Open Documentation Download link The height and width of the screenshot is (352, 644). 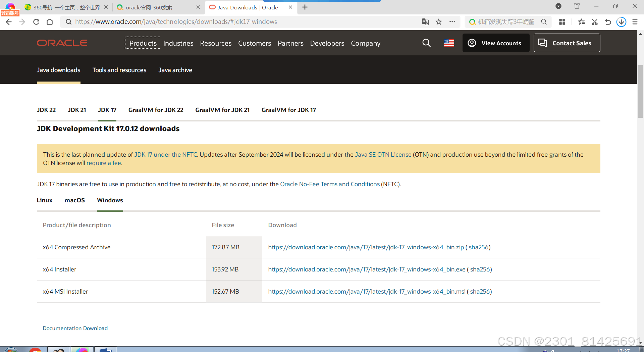[x=75, y=328]
